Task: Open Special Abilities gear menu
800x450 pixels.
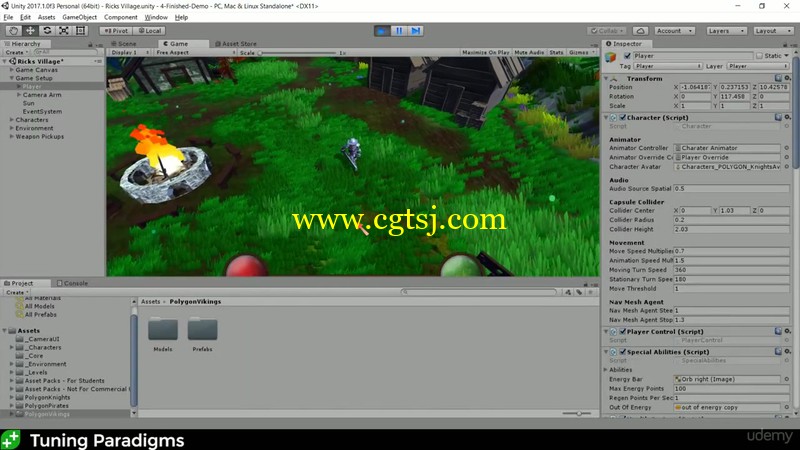Action: click(787, 352)
